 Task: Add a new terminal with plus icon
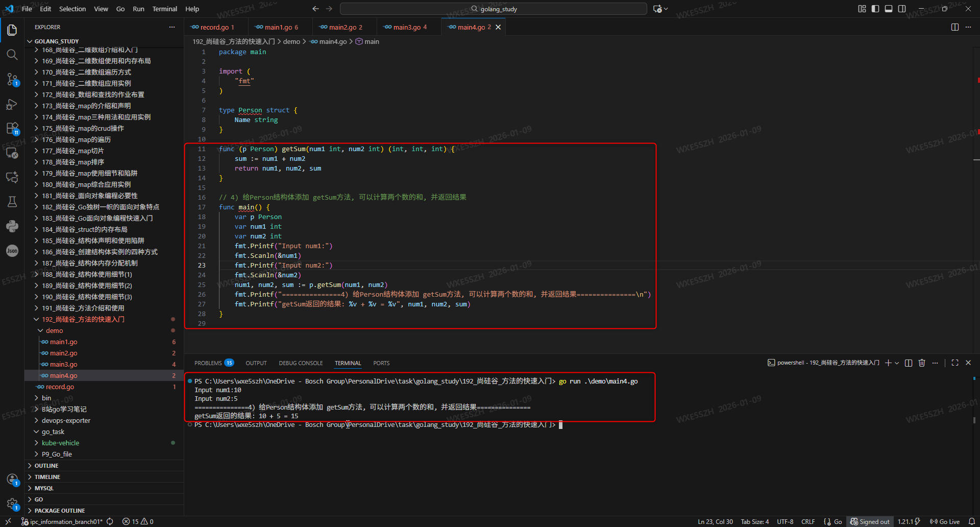click(888, 363)
